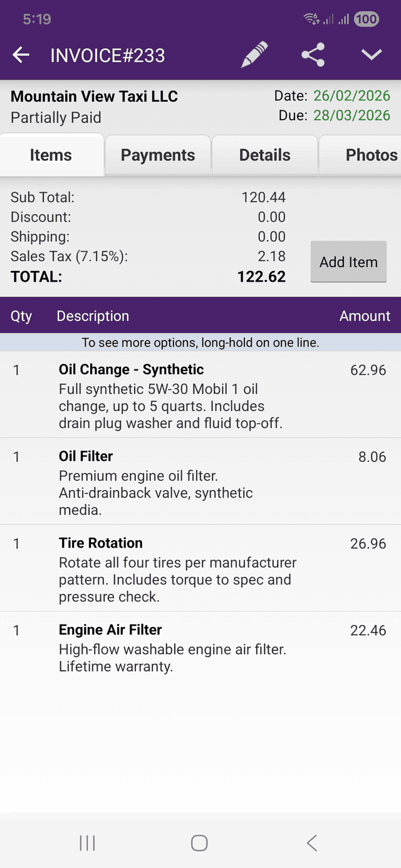Expand the invoice options with the chevron
Image resolution: width=401 pixels, height=868 pixels.
371,54
